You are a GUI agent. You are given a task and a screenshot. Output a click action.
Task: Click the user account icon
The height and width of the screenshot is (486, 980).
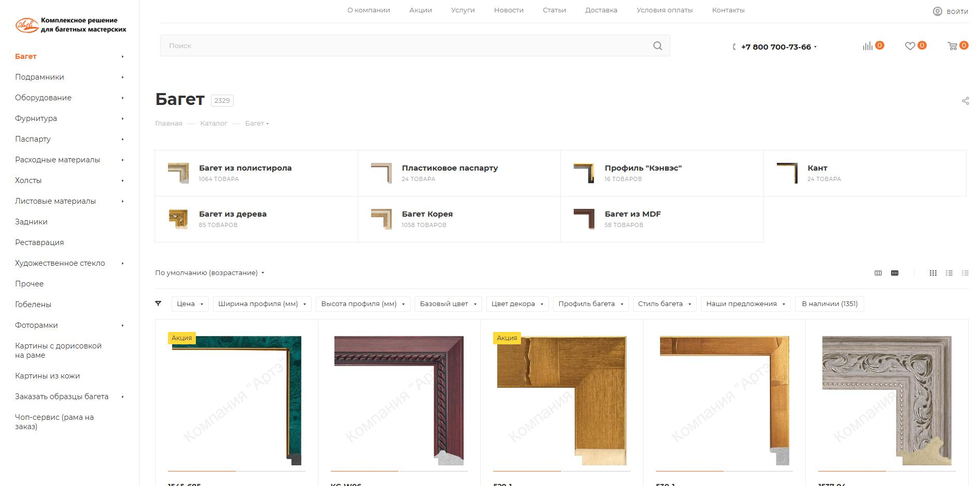pyautogui.click(x=937, y=11)
